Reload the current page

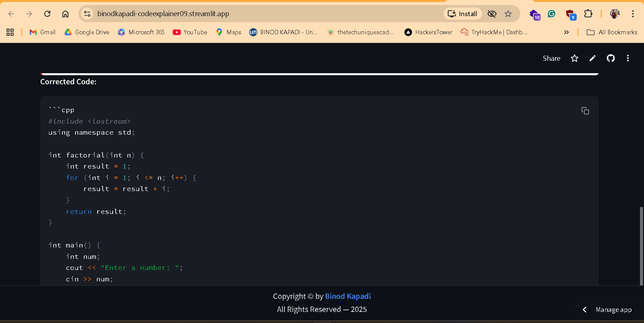[47, 14]
